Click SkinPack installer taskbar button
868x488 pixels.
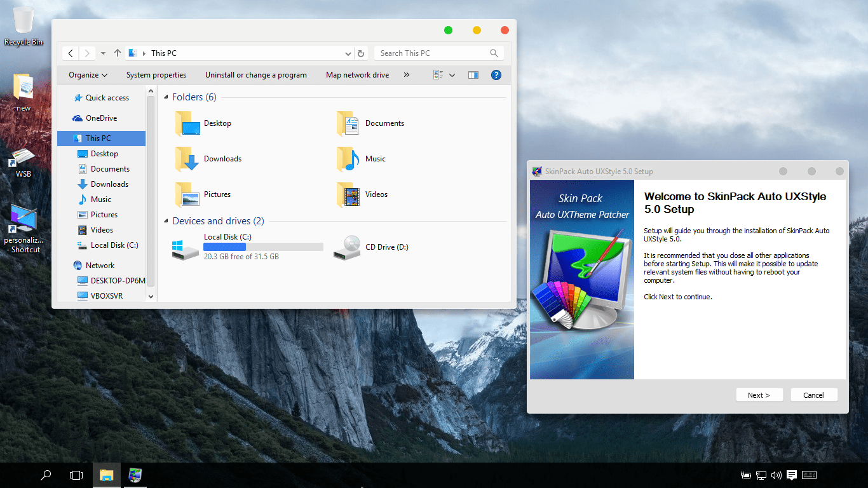(x=135, y=475)
